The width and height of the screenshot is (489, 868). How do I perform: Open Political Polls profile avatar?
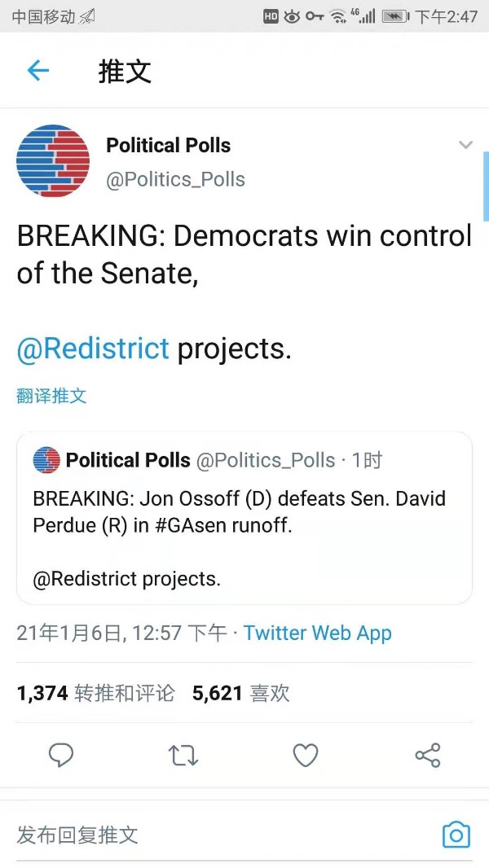53,161
